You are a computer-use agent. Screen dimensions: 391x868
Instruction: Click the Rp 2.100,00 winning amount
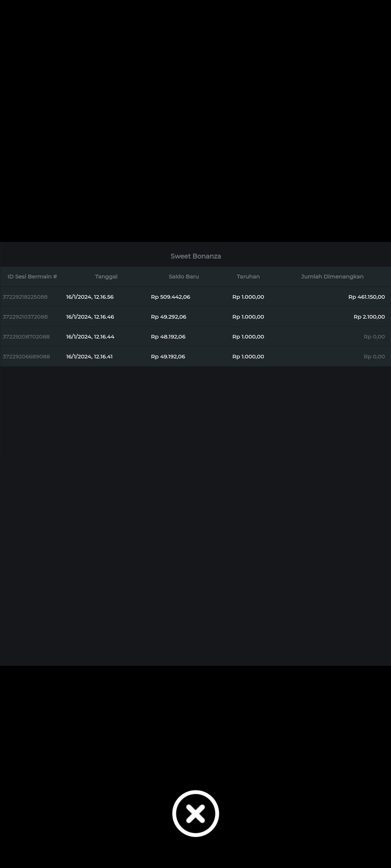pos(369,316)
